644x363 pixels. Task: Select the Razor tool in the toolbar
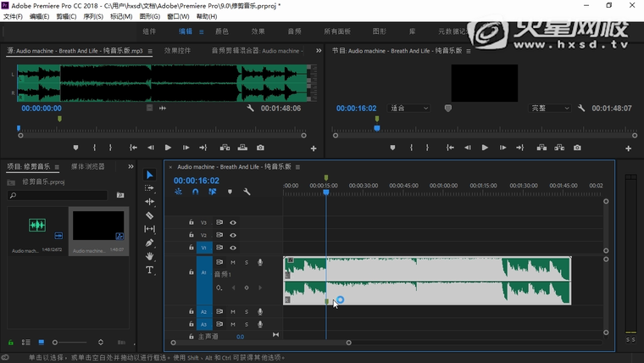point(150,215)
